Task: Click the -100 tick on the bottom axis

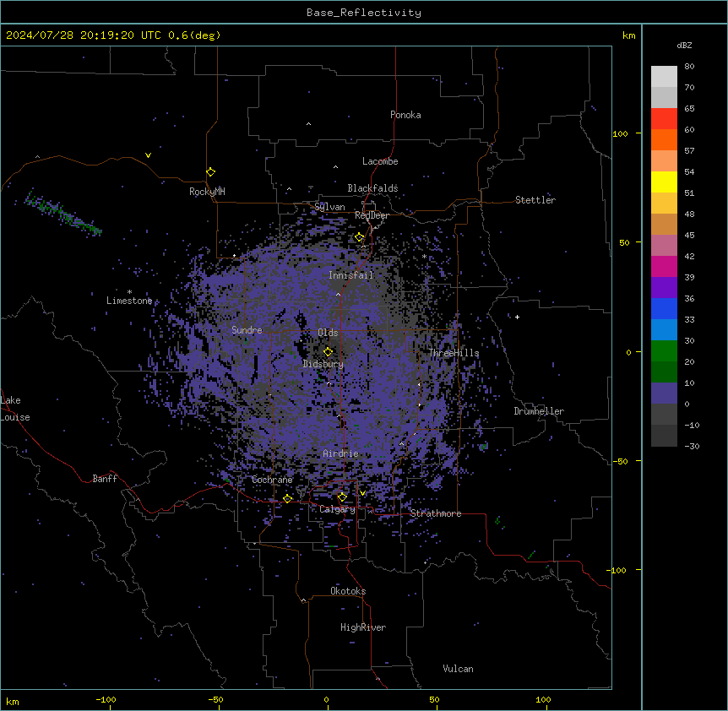Action: pyautogui.click(x=106, y=699)
